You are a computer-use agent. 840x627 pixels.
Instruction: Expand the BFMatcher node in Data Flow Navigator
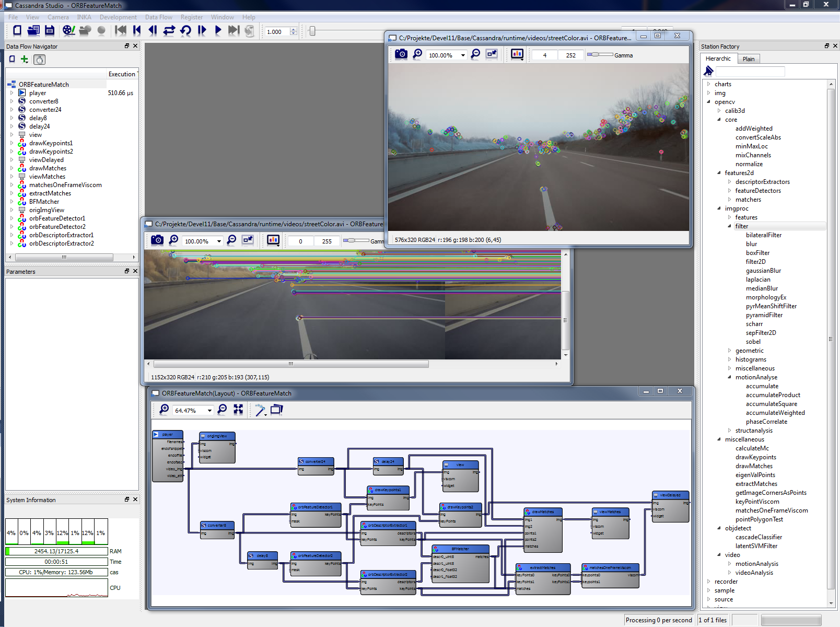point(12,201)
